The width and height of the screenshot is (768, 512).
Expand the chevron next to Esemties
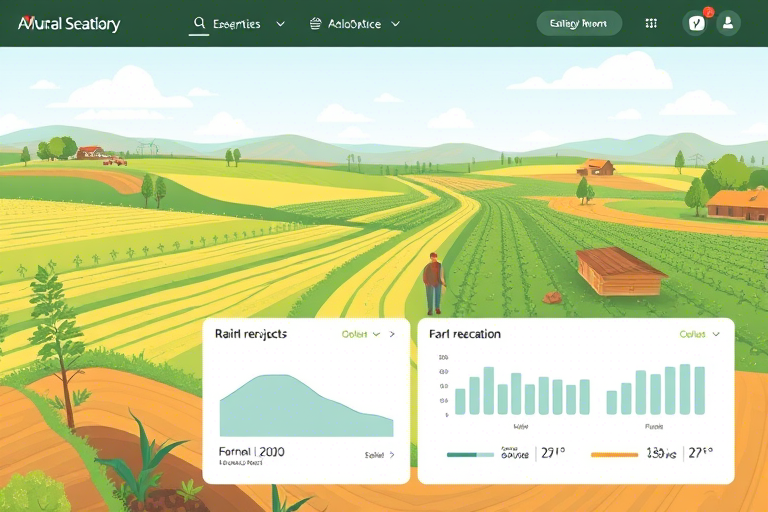click(281, 24)
